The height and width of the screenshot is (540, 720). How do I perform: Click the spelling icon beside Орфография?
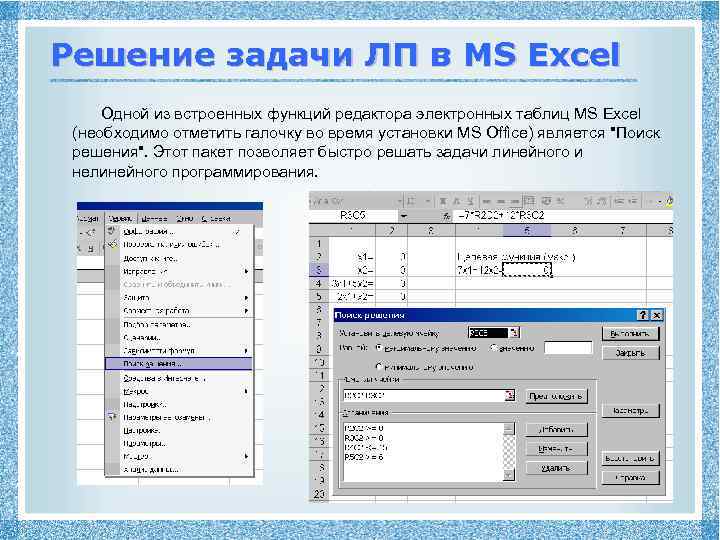point(112,231)
